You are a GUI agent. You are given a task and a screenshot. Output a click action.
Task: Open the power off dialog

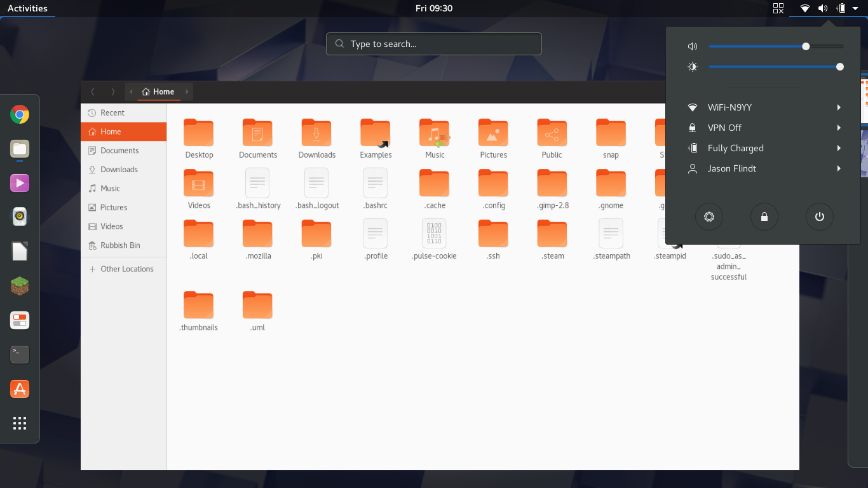tap(819, 217)
